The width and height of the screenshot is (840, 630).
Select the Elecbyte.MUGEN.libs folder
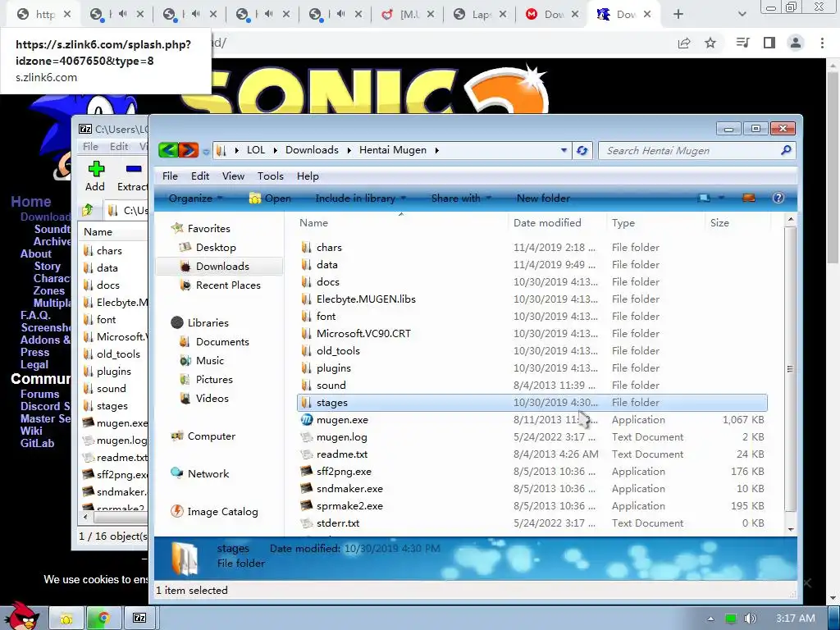pos(366,299)
